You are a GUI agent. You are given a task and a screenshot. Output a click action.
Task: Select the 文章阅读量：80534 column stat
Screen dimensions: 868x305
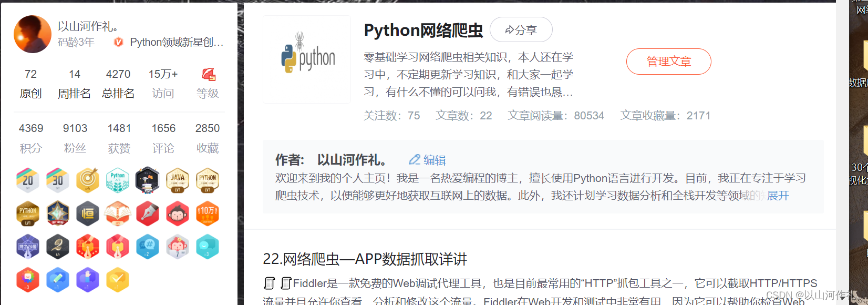pyautogui.click(x=556, y=116)
